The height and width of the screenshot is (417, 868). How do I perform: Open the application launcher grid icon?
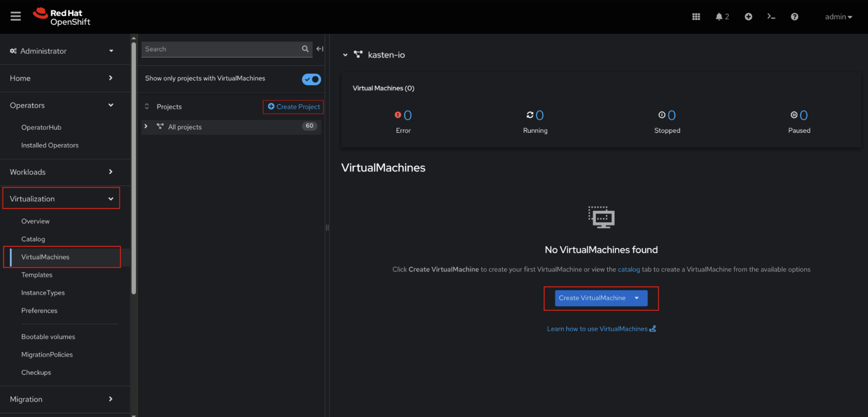pyautogui.click(x=696, y=17)
